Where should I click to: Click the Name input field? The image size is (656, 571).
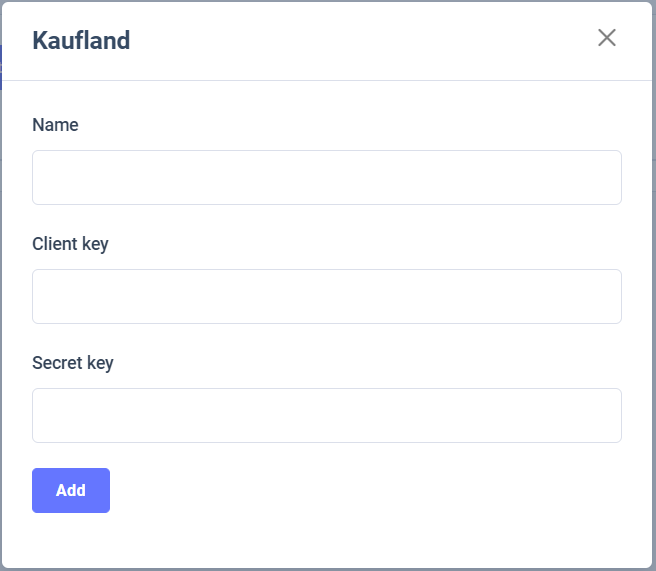click(327, 178)
